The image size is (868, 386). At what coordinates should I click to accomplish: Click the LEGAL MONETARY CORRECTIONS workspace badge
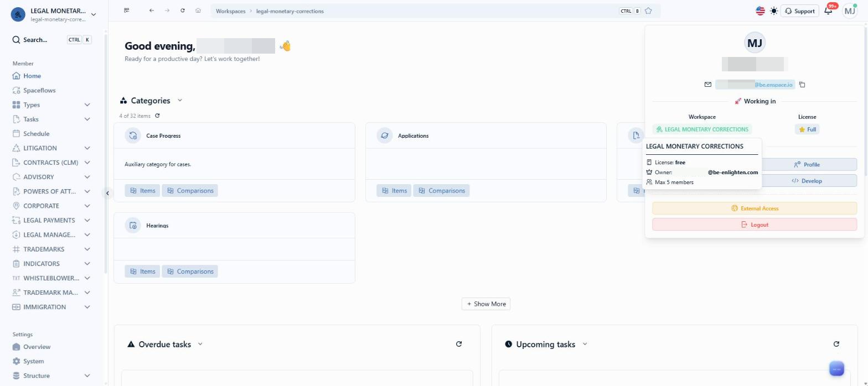click(x=702, y=129)
